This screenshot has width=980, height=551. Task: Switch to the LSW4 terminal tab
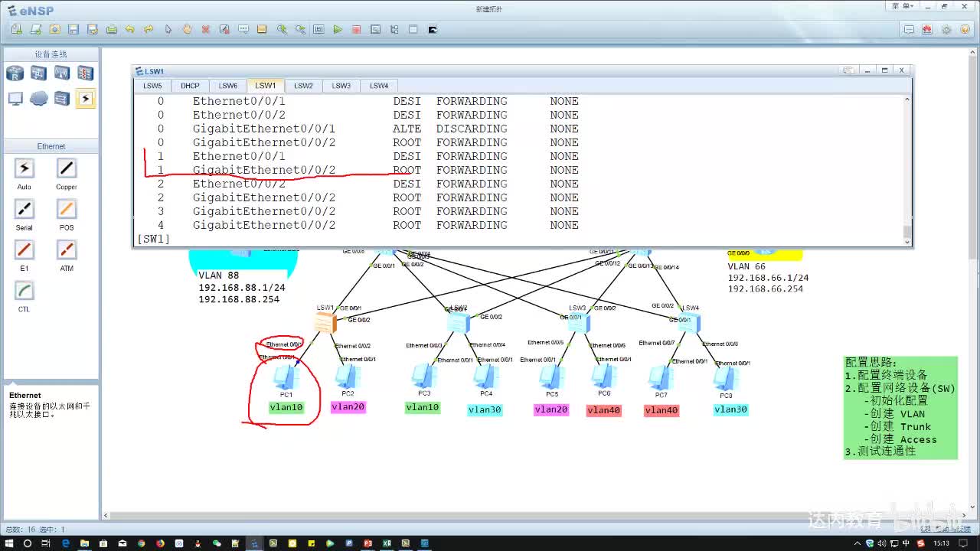(x=379, y=86)
